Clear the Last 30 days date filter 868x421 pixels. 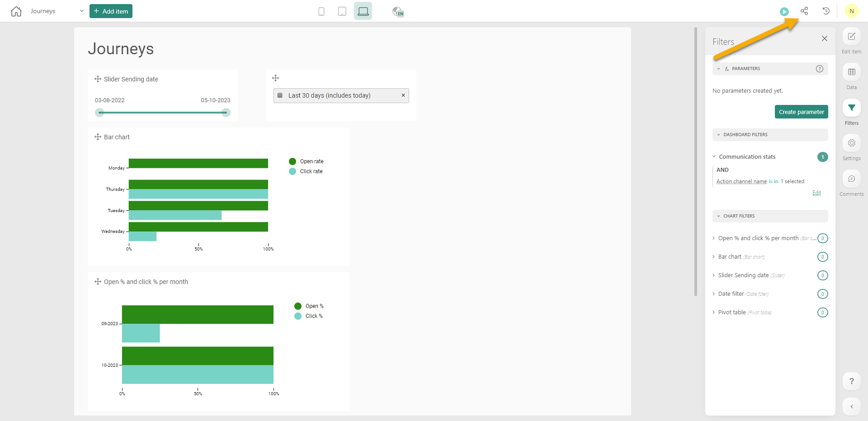[403, 95]
